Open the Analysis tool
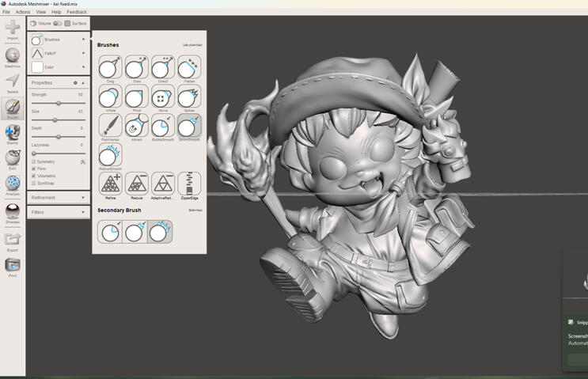 point(13,185)
